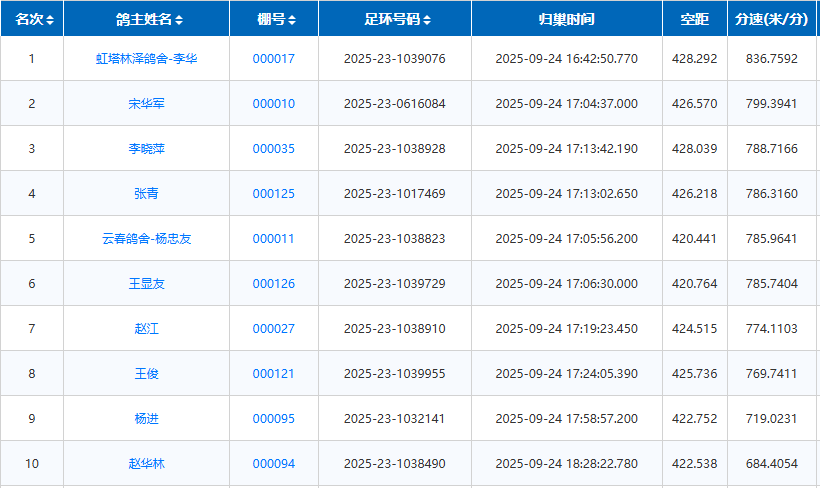Select ring number 2025-23-1038490 cell
Image resolution: width=820 pixels, height=488 pixels.
(x=394, y=464)
